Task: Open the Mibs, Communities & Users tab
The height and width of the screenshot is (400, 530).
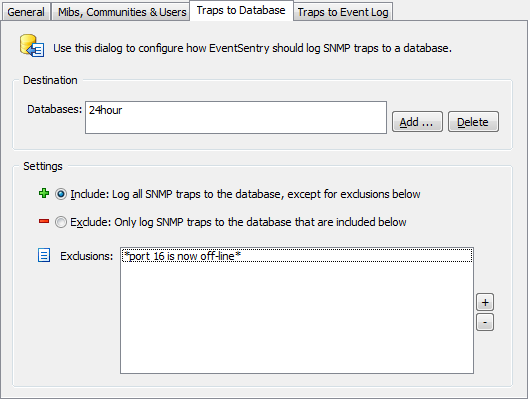Action: 122,12
